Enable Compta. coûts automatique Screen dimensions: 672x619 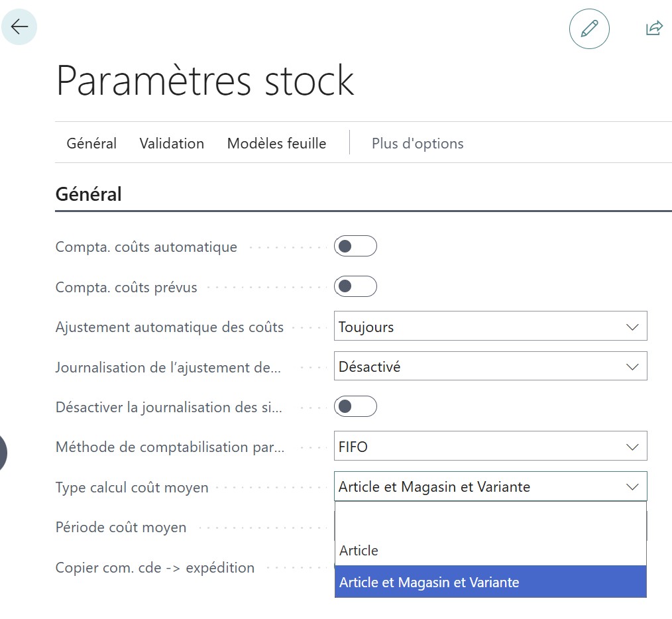(355, 246)
